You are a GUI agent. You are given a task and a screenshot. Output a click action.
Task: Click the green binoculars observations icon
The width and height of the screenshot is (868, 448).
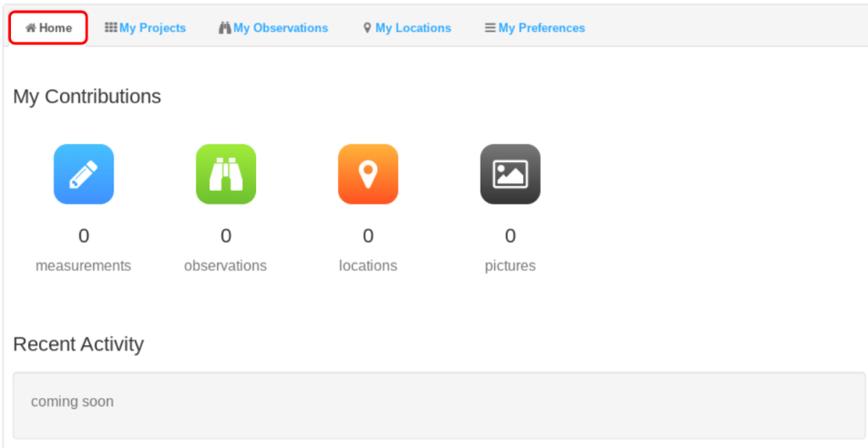click(225, 174)
